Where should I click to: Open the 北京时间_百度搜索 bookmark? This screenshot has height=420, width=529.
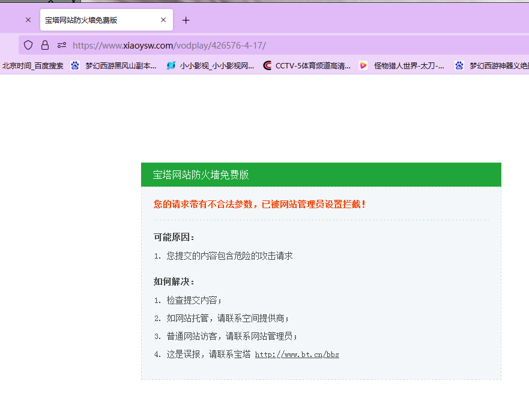coord(33,66)
